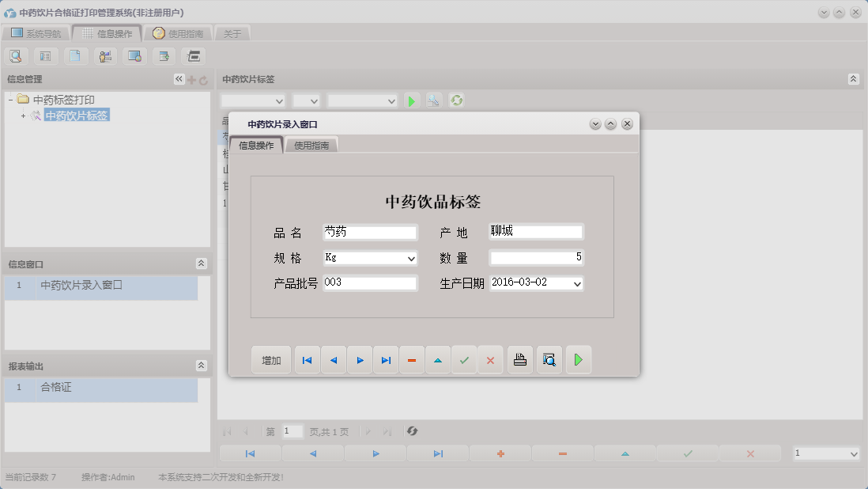Cancel editing with the red X icon

click(490, 359)
